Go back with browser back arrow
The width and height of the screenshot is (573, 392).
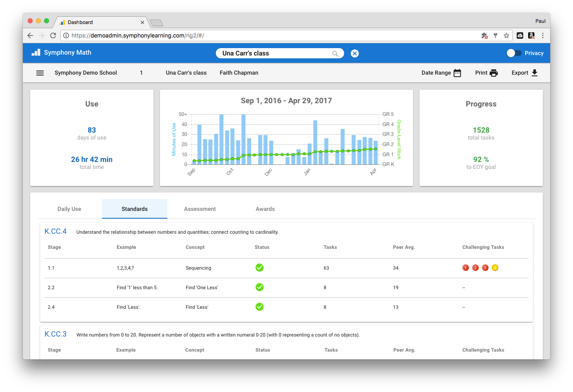(30, 35)
